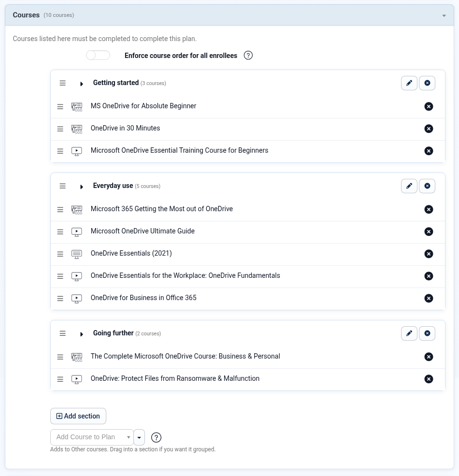Expand or collapse Everyday use section arrow
Image resolution: width=459 pixels, height=476 pixels.
tap(81, 187)
